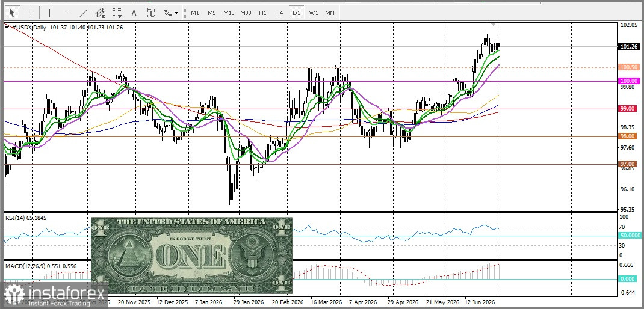Expand the #USDX chart triangle menu
Screen dimensions: 644x309
(7, 27)
